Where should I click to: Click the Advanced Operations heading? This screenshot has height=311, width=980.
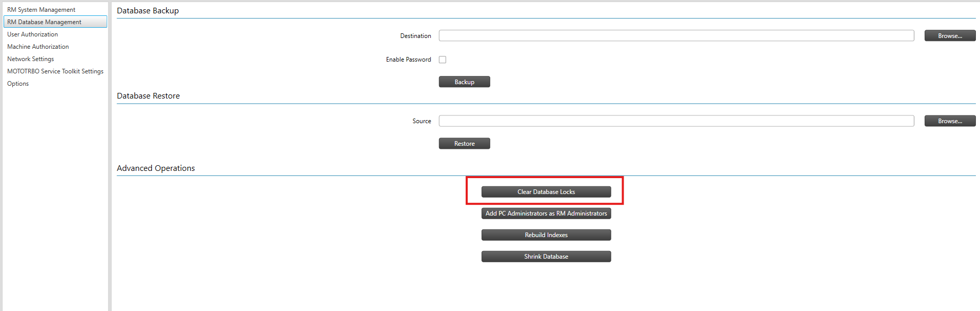[x=156, y=168]
